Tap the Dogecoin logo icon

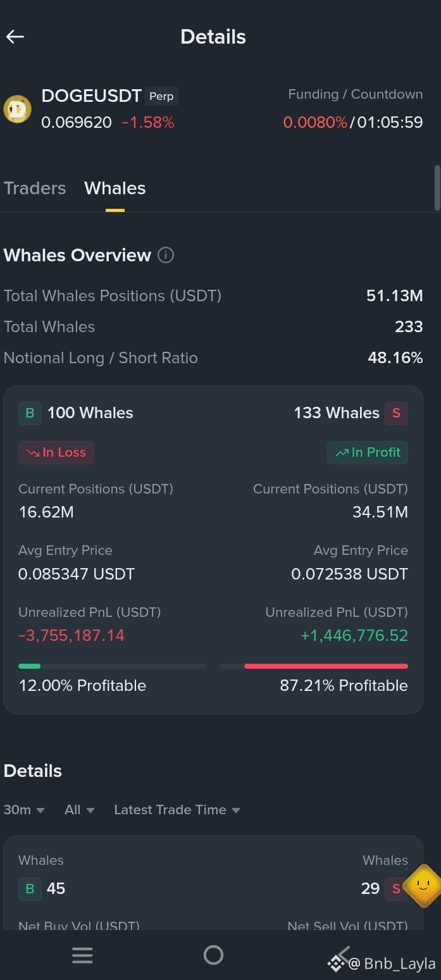click(17, 109)
